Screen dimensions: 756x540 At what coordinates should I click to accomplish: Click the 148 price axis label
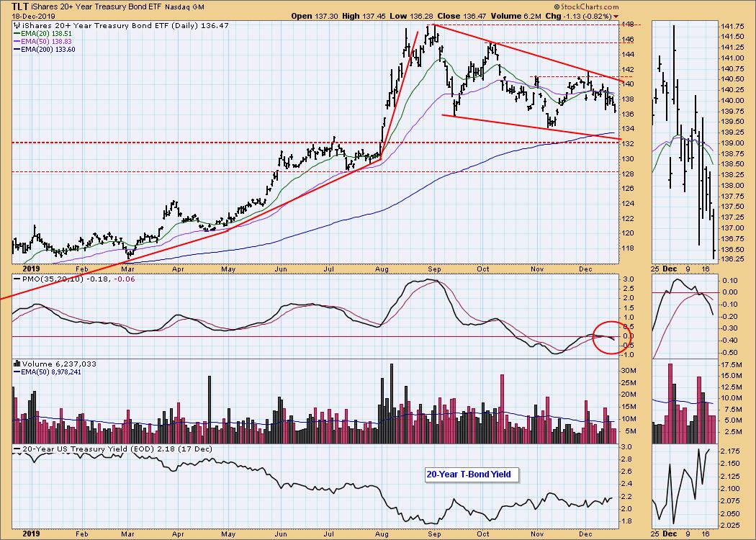click(627, 24)
